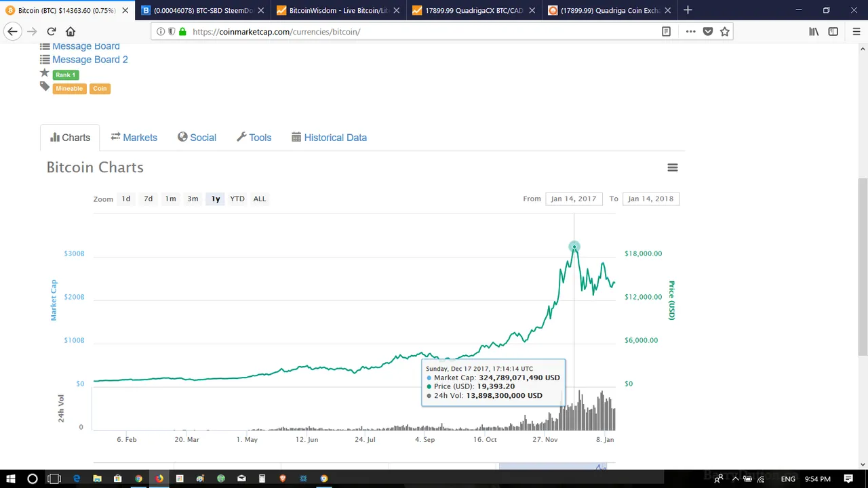Open the browser home page
This screenshot has width=868, height=488.
(71, 32)
